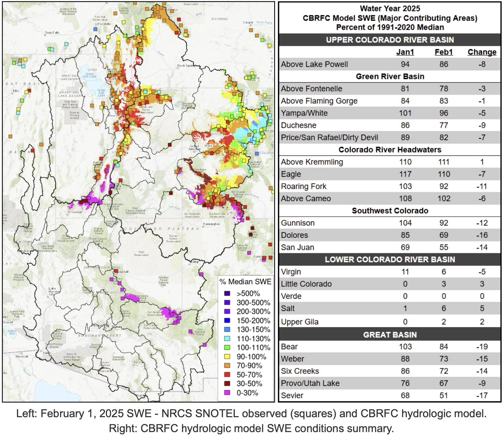Click the 100-110% green legend square

tap(227, 347)
